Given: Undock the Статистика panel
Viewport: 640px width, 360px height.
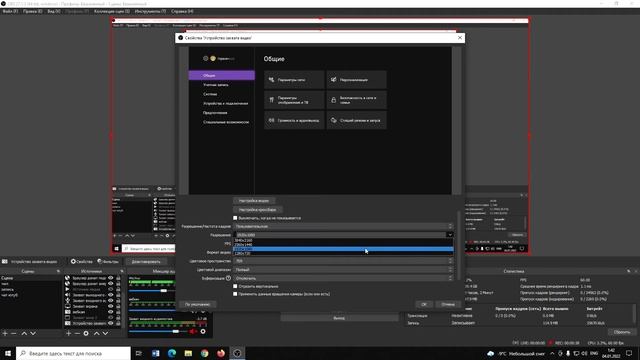Looking at the screenshot, I should [x=629, y=271].
